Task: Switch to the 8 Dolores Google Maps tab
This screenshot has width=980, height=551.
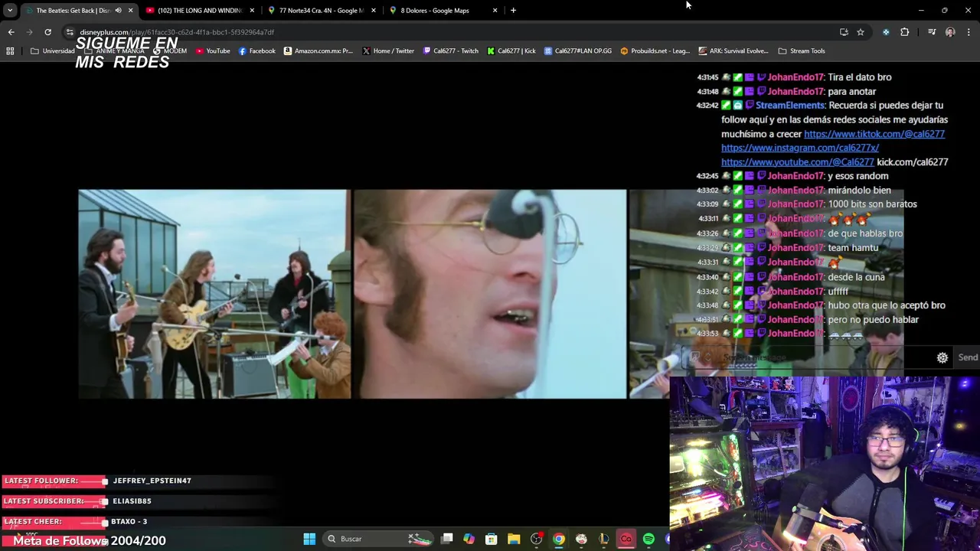Action: click(443, 11)
